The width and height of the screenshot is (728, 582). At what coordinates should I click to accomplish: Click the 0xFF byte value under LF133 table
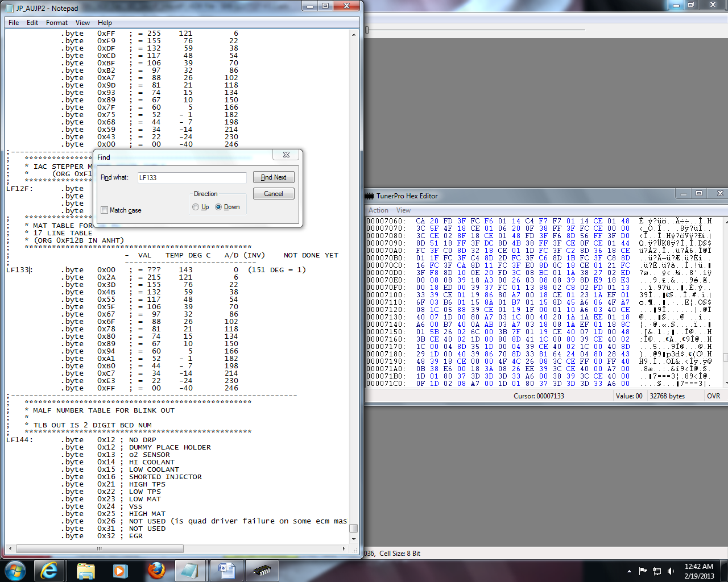pos(106,388)
